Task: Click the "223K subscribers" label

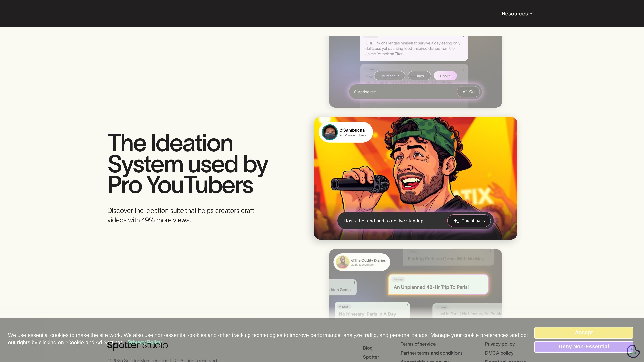Action: [x=362, y=265]
